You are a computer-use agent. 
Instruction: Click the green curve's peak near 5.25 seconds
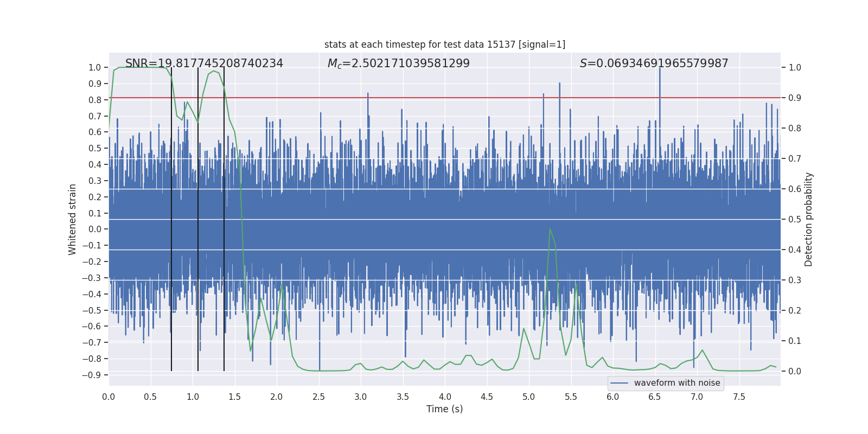coord(550,229)
